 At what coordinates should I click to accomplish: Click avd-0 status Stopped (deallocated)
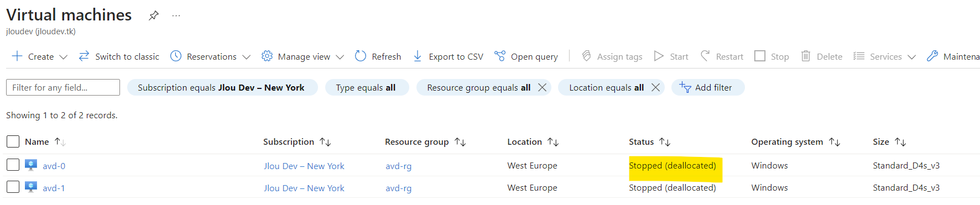tap(673, 165)
